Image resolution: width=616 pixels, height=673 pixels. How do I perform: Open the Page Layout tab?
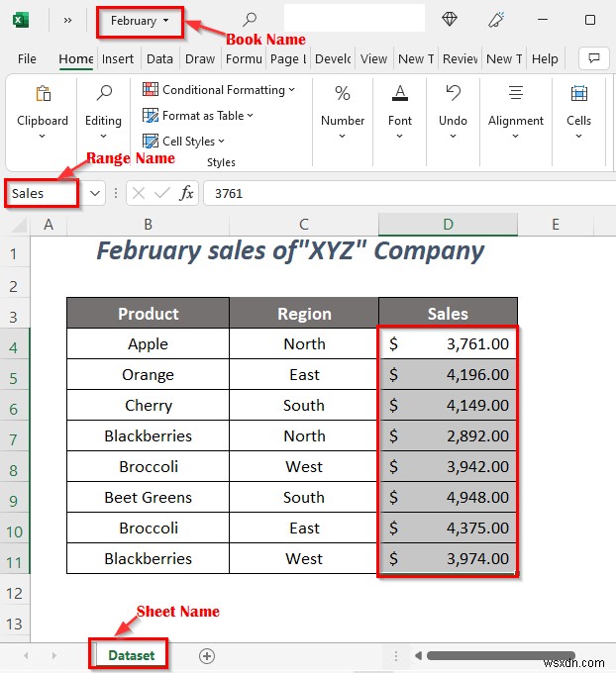(288, 58)
